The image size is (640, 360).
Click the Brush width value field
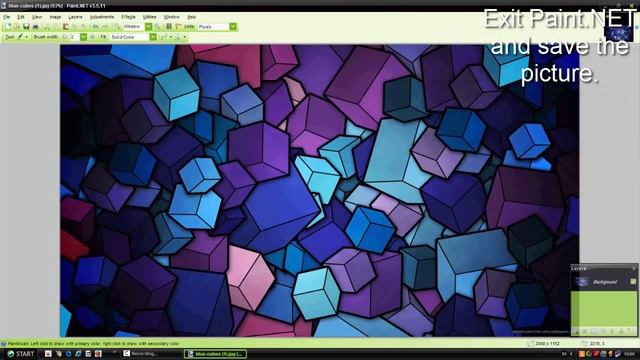74,37
